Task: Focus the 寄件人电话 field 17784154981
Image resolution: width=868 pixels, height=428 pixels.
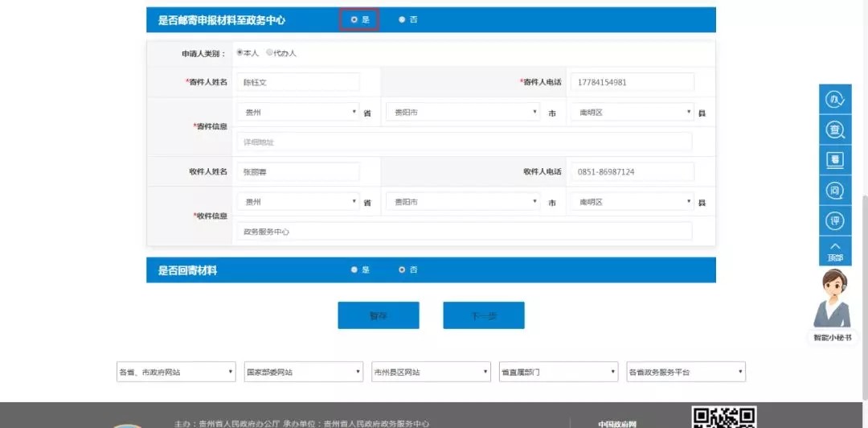Action: pos(633,82)
